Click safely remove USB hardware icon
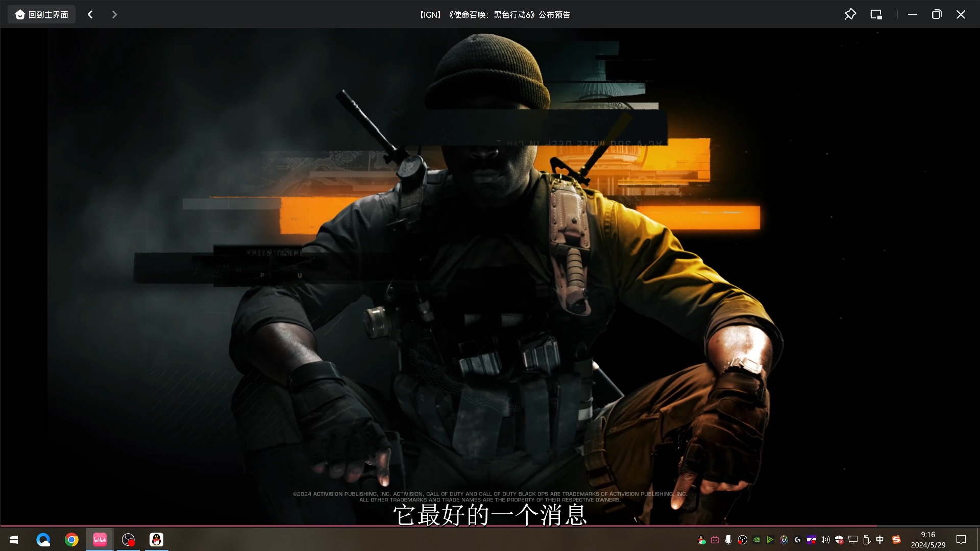The width and height of the screenshot is (980, 551). pyautogui.click(x=866, y=540)
